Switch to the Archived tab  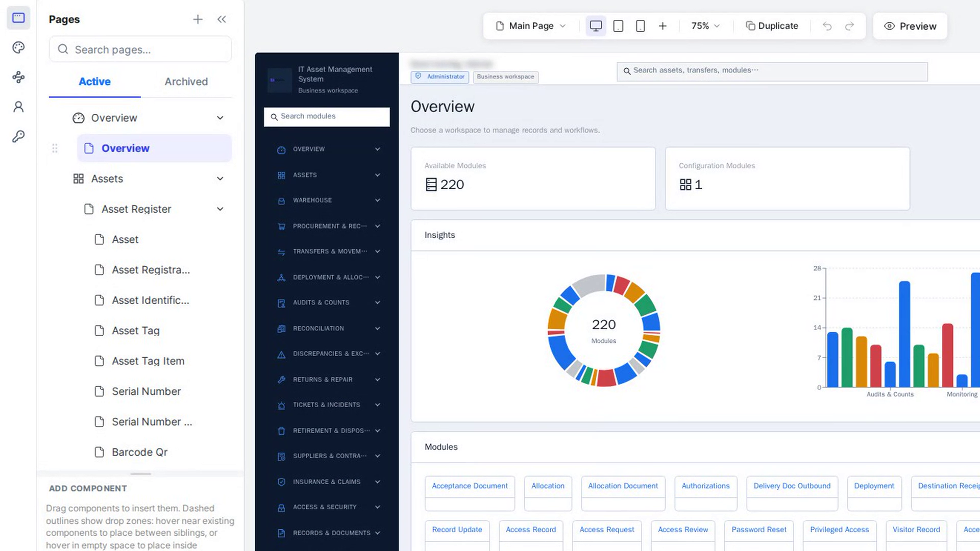tap(186, 82)
